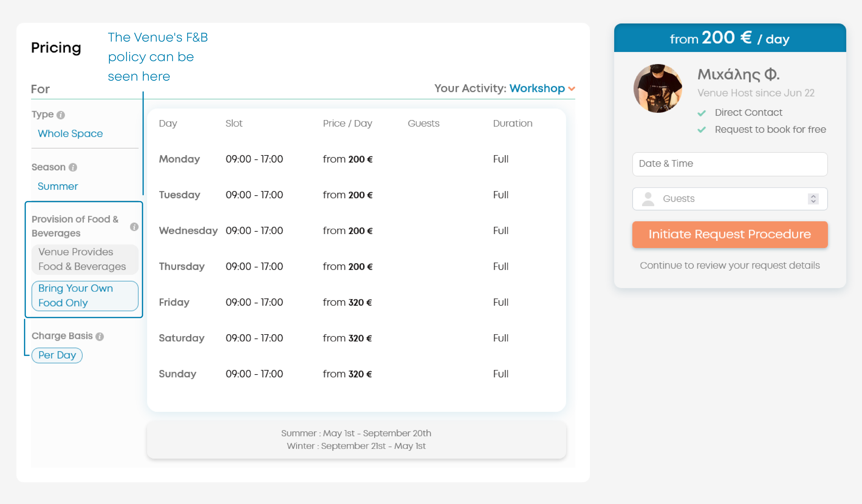
Task: Click the Direct Contact checkmark icon
Action: pyautogui.click(x=702, y=113)
